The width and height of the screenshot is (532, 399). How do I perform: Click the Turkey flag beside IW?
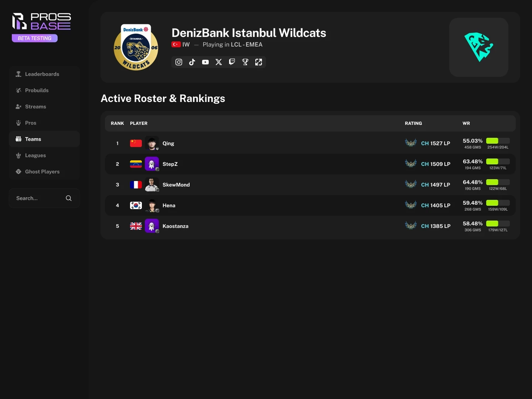pyautogui.click(x=176, y=44)
